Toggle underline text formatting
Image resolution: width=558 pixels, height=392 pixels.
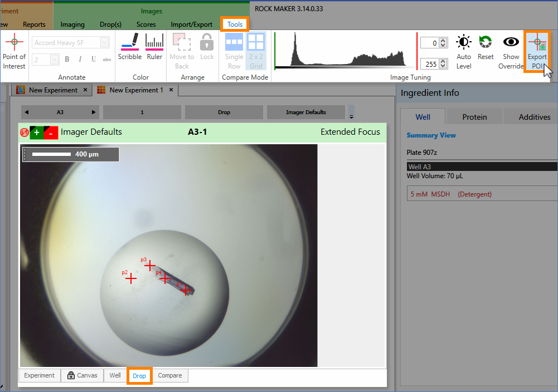(x=93, y=59)
